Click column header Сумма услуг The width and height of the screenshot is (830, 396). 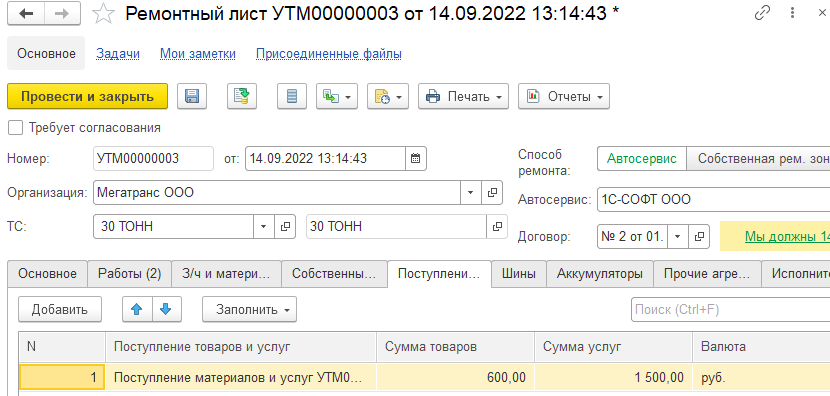click(x=614, y=347)
